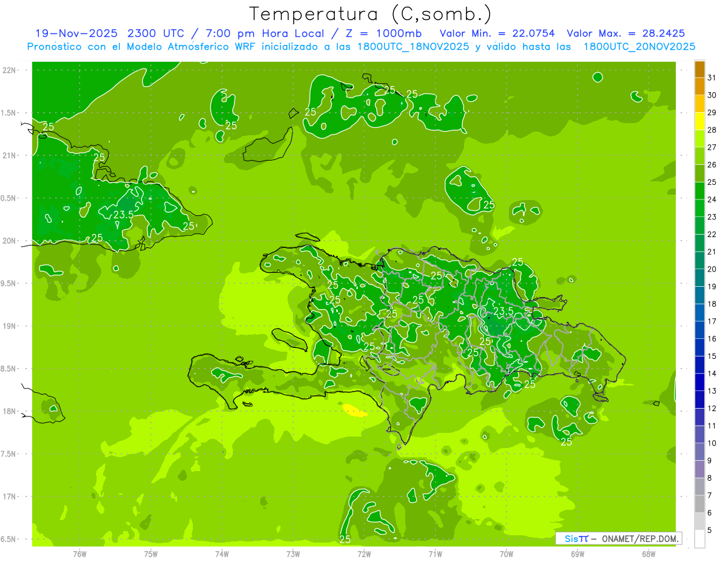Click the '17N' latitude label
Screen dimensions: 728x562
9,497
